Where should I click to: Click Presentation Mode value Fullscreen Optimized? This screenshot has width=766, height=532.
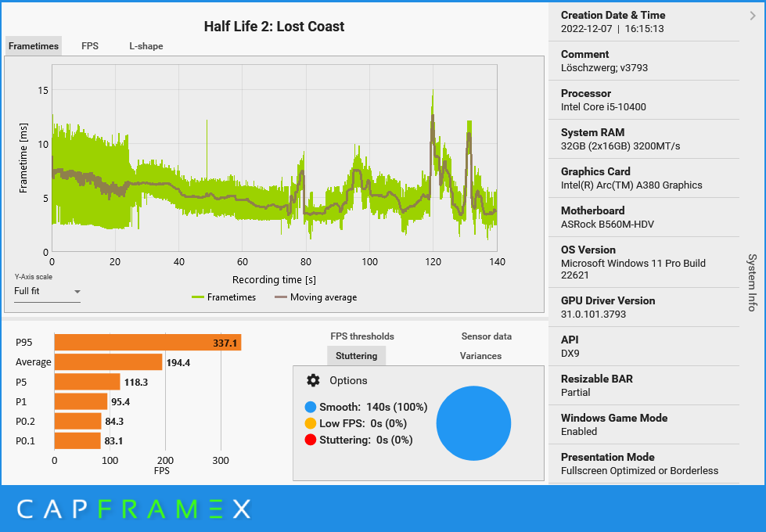[x=639, y=470]
